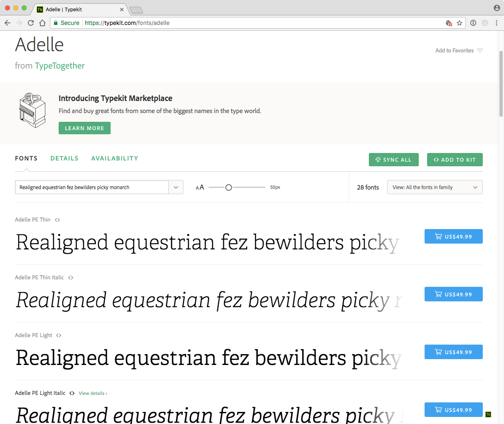Open the Chrome three-dot menu

coord(497,23)
